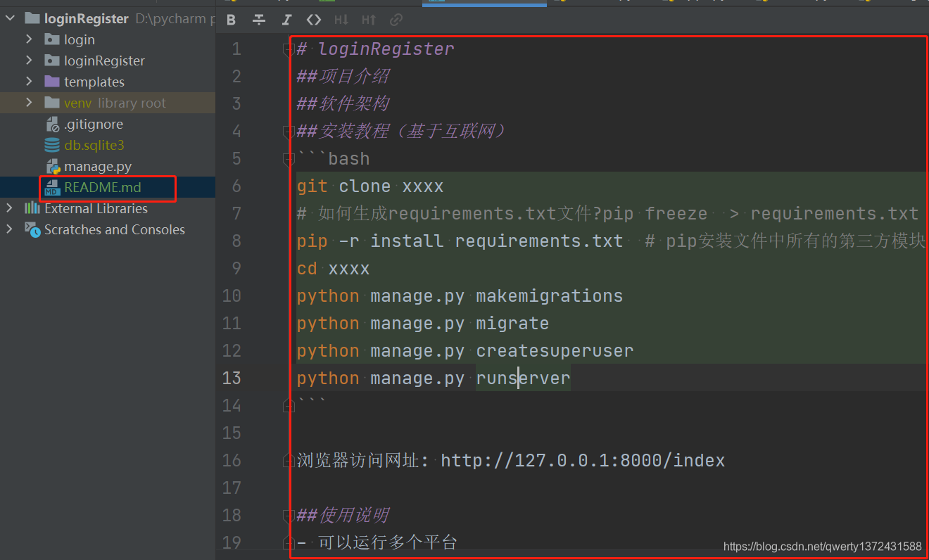Image resolution: width=929 pixels, height=560 pixels.
Task: Expand the Scratches and Consoles node
Action: coord(10,229)
